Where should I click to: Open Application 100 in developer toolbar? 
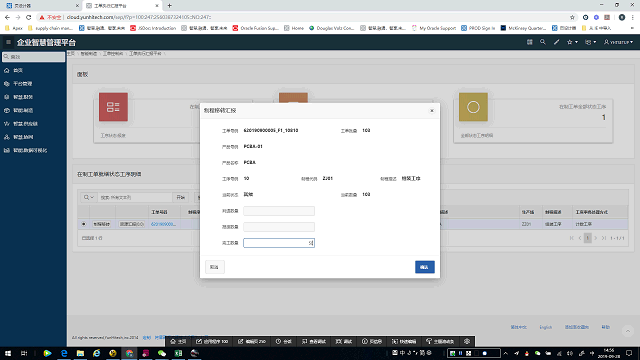pyautogui.click(x=212, y=341)
